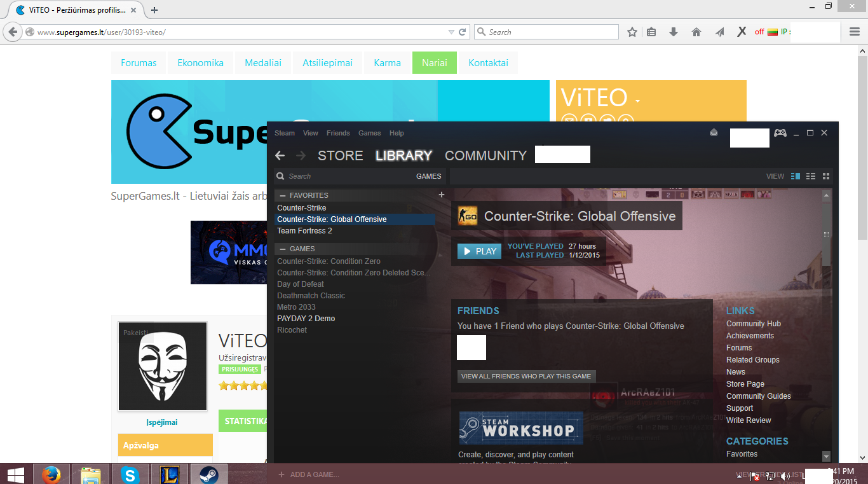Screen dimensions: 868x484
Task: Toggle the proxy 'off' indicator in toolbar
Action: 759,32
